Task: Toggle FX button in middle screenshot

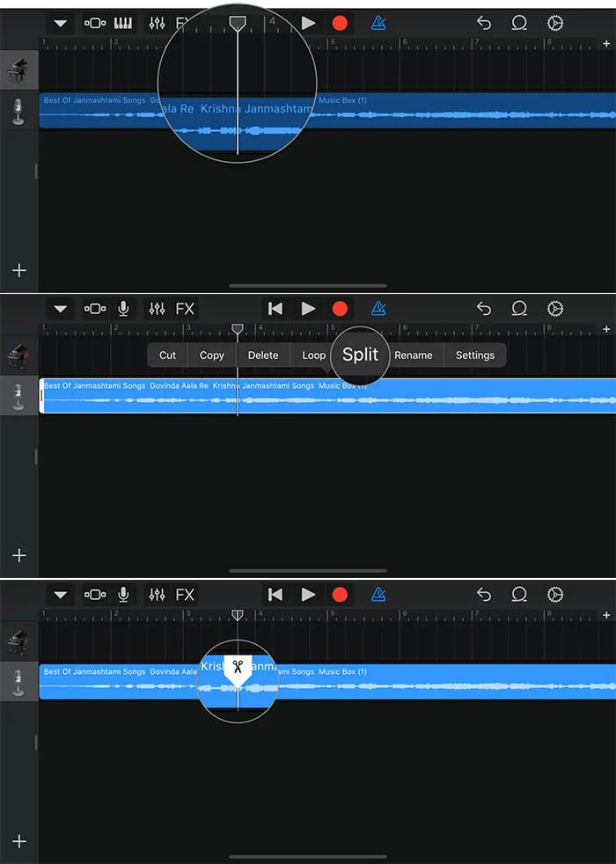Action: (185, 309)
